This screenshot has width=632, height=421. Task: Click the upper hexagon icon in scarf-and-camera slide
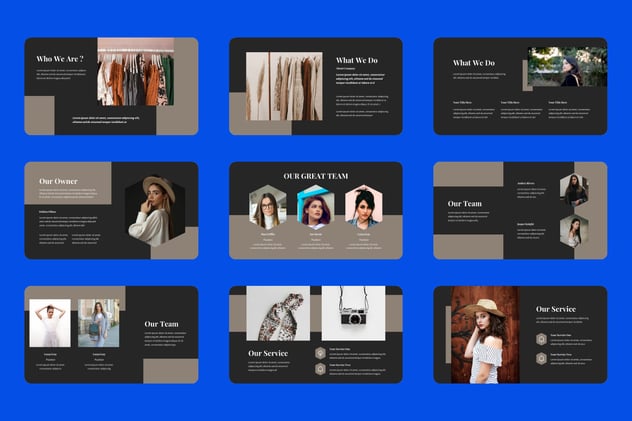click(320, 353)
